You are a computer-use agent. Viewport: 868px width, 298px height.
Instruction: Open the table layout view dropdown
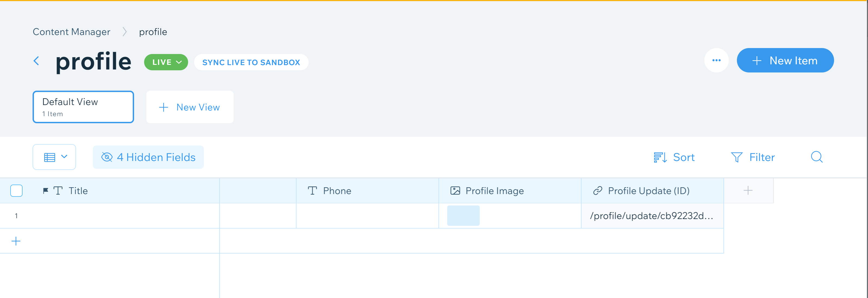[54, 157]
